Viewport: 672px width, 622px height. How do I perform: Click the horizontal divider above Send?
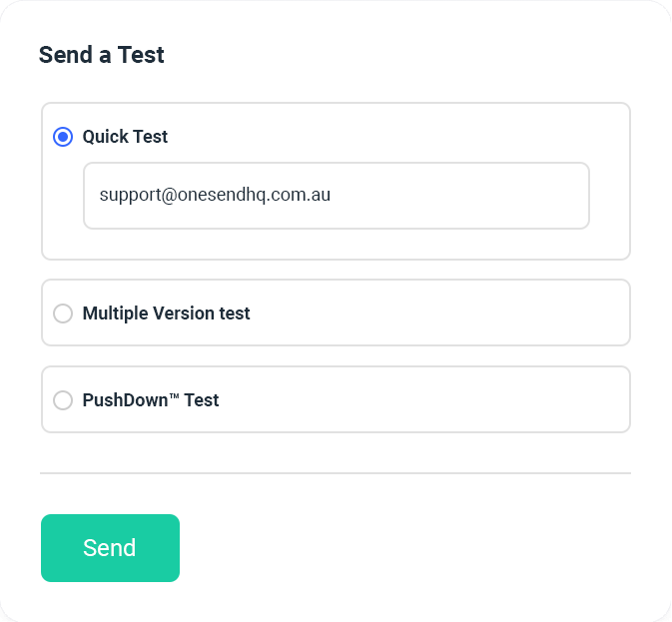(336, 472)
